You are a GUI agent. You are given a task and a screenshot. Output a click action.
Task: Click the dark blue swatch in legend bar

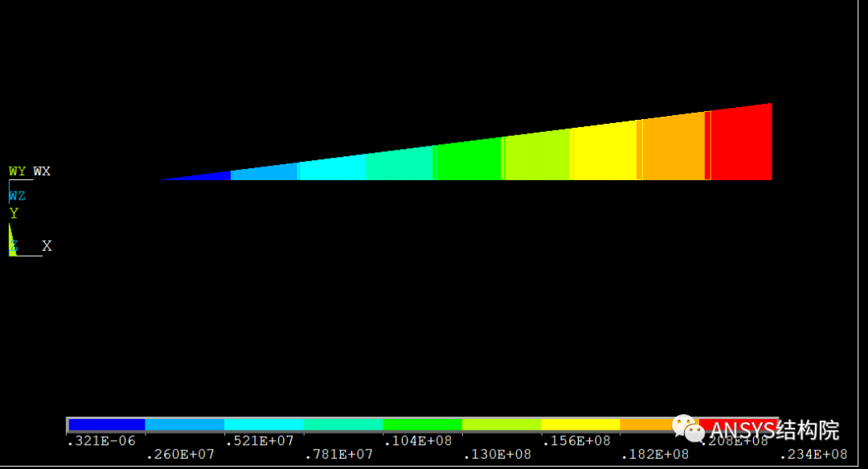click(106, 425)
